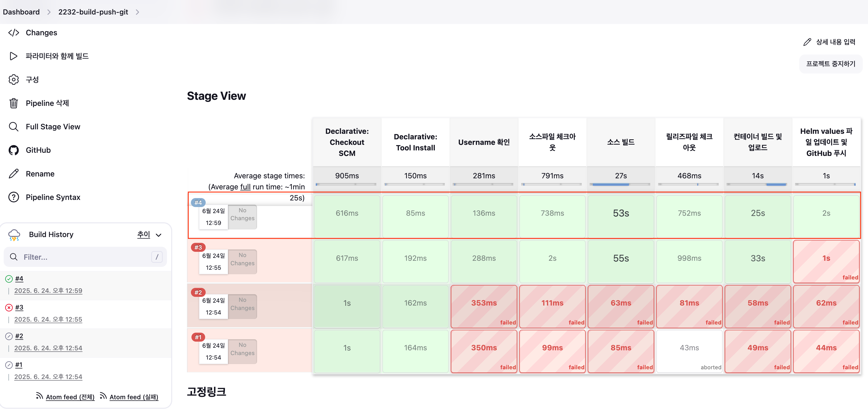Click the GitHub octocat icon
The width and height of the screenshot is (868, 413).
13,150
